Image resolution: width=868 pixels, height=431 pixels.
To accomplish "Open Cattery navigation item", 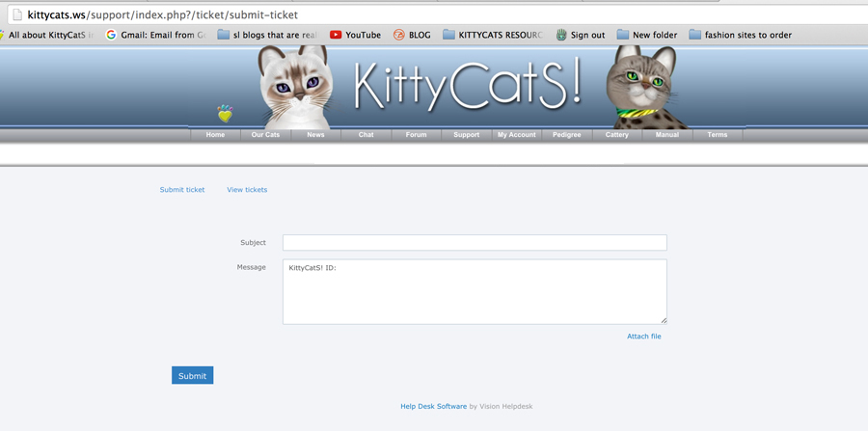I will point(616,135).
